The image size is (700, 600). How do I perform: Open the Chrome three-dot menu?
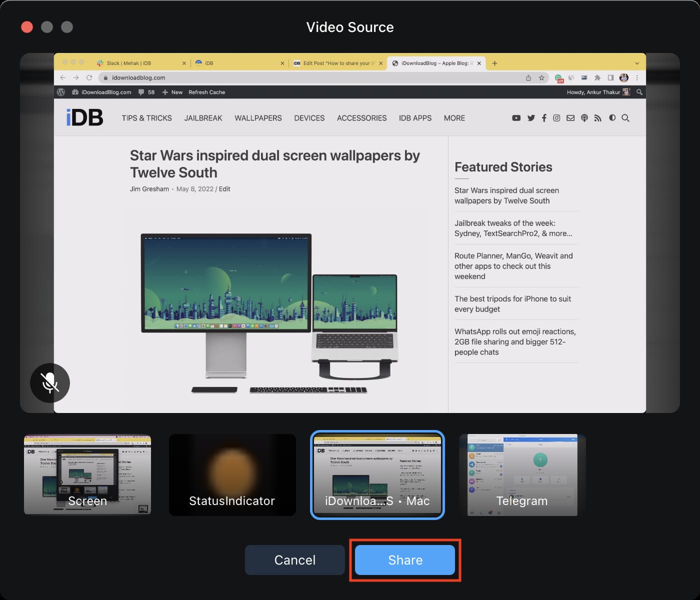click(x=637, y=77)
